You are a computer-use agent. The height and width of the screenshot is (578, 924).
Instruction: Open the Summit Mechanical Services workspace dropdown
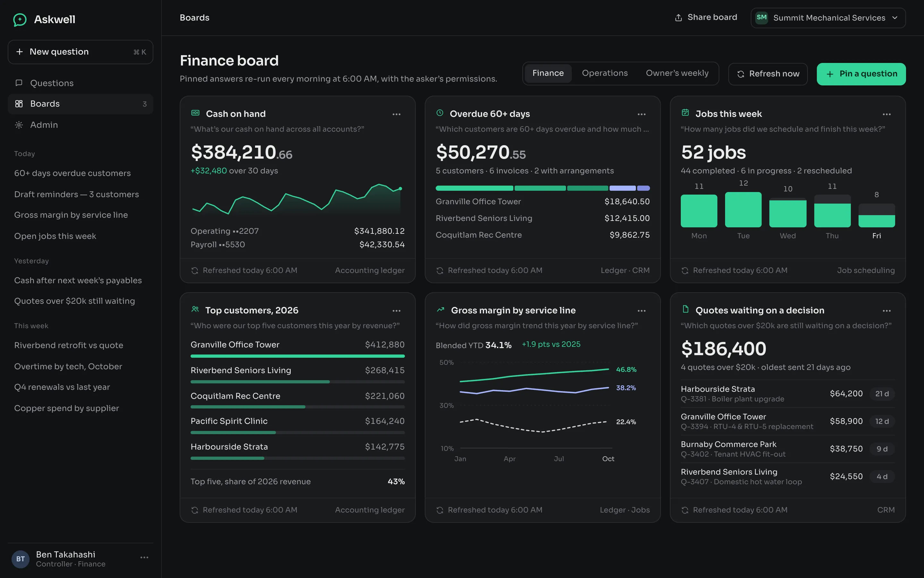click(x=828, y=18)
